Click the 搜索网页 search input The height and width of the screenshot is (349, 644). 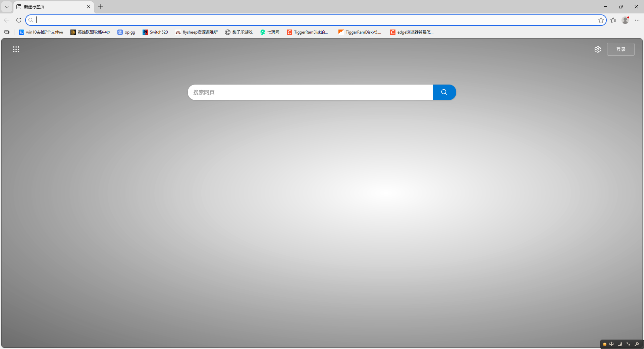(x=310, y=92)
